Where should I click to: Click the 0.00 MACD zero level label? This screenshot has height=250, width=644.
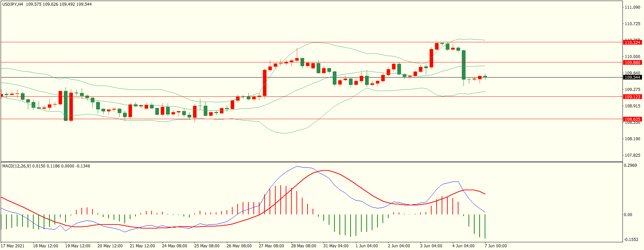click(628, 215)
